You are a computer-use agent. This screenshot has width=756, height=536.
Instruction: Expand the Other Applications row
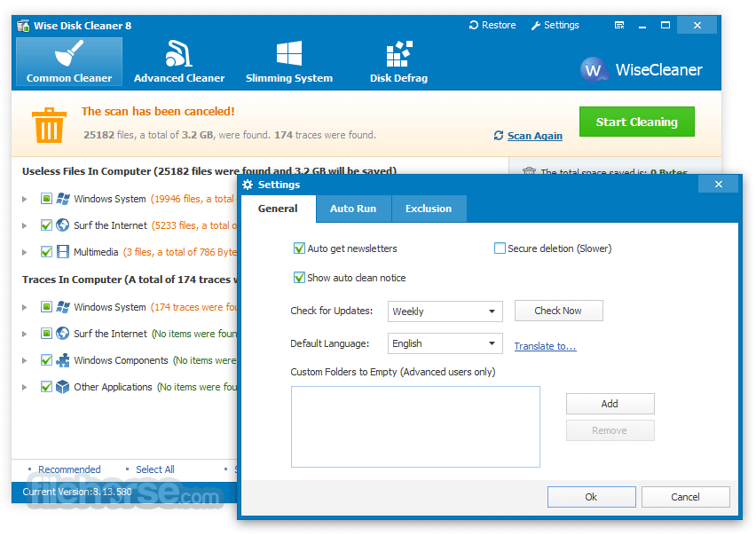(x=25, y=387)
